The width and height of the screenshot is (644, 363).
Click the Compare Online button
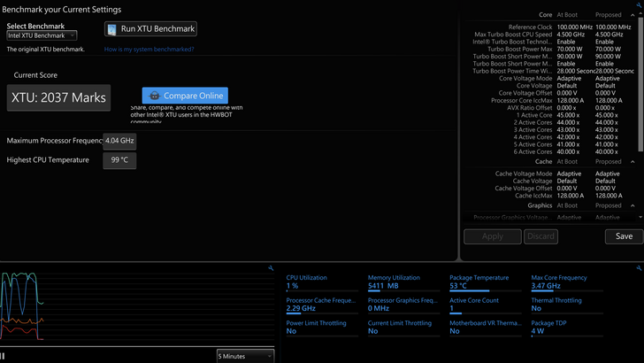185,96
